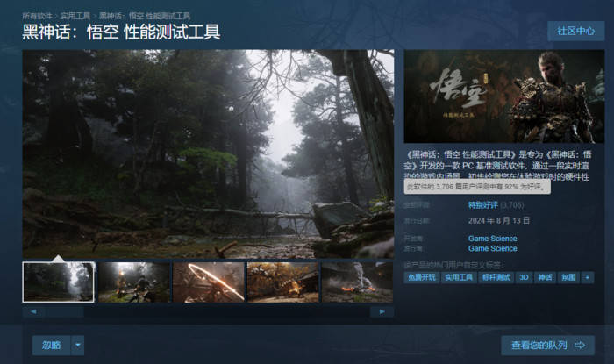The image size is (614, 364).
Task: Click the right arrow on thumbnail scroller
Action: [x=382, y=311]
